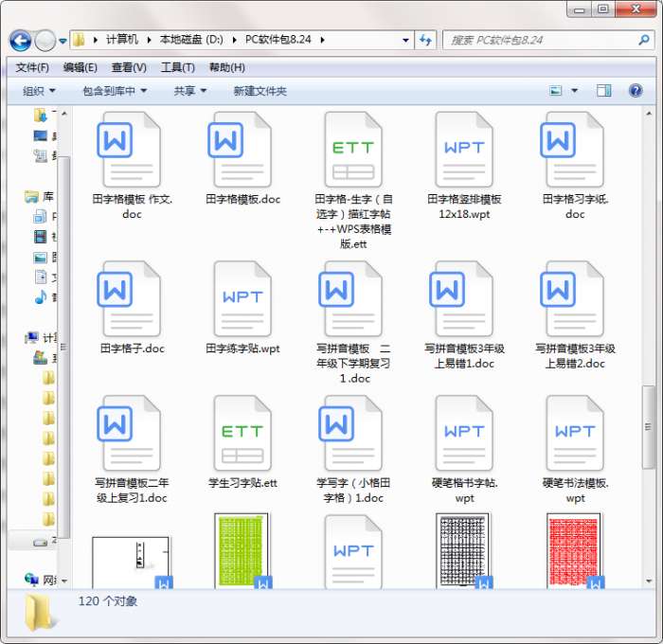Click the search box for PC软件包8.24
This screenshot has height=644, width=663.
540,41
